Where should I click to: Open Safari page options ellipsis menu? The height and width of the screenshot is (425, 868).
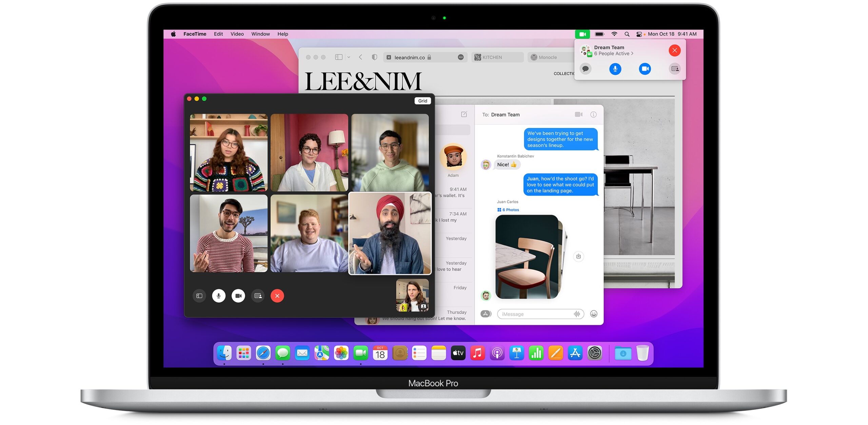[460, 57]
